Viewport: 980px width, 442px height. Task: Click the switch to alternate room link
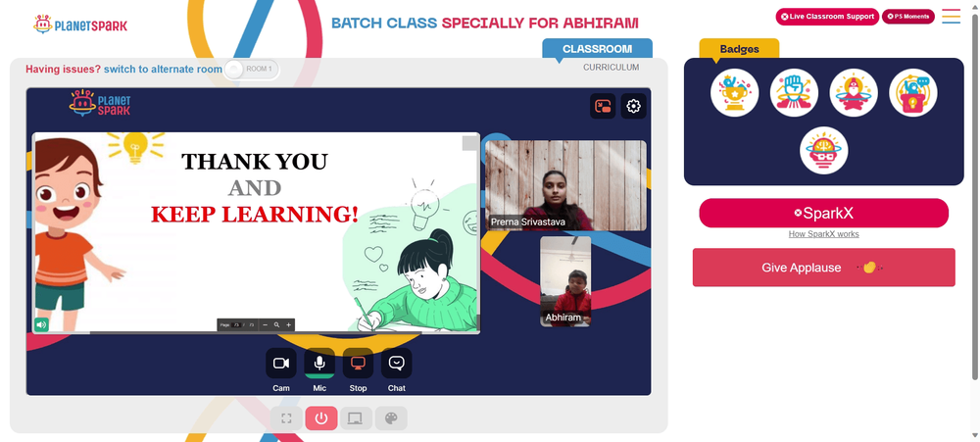coord(163,70)
